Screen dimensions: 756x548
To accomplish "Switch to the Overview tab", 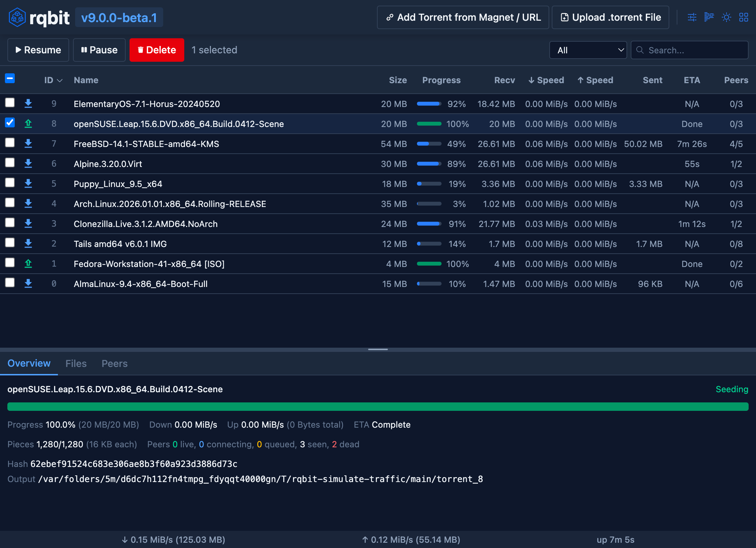I will click(29, 363).
